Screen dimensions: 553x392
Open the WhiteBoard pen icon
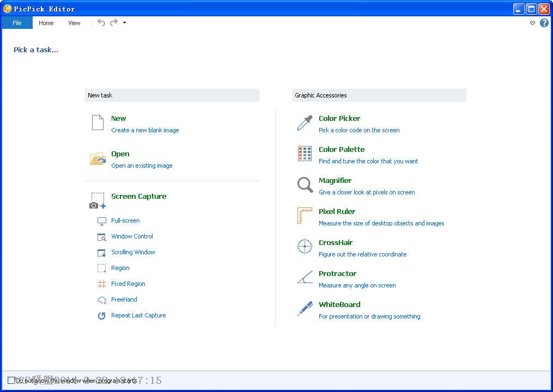tap(305, 309)
